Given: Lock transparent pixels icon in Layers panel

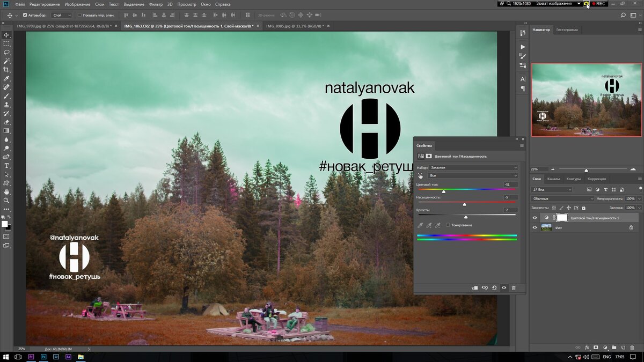Looking at the screenshot, I should tap(553, 208).
